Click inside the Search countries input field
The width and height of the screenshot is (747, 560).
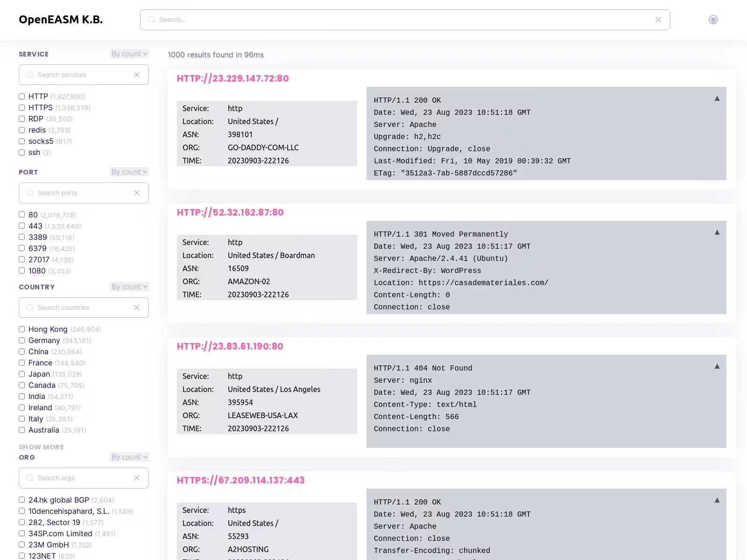[79, 308]
